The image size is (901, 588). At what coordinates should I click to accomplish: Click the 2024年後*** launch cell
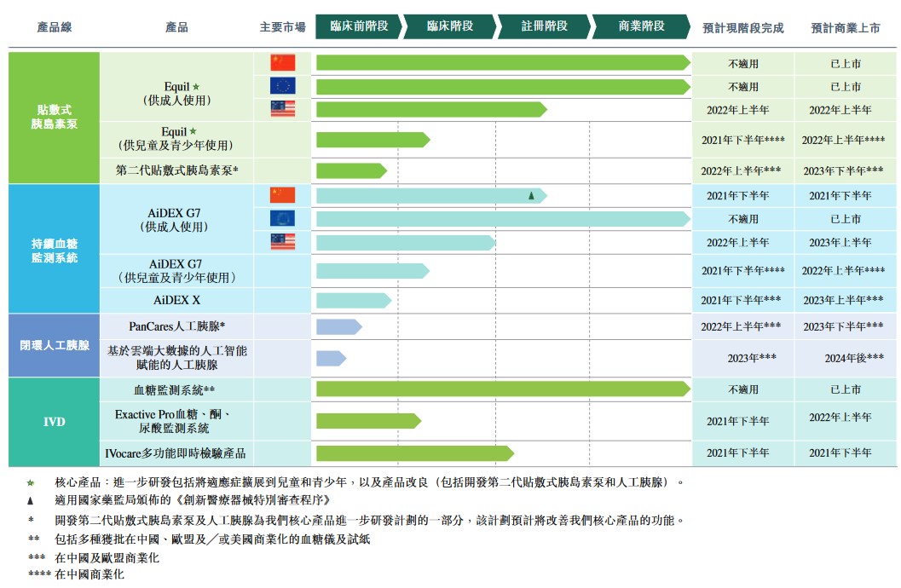coord(854,358)
